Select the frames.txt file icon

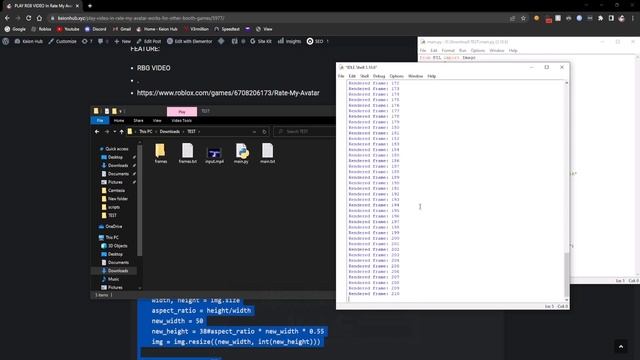[x=187, y=153]
